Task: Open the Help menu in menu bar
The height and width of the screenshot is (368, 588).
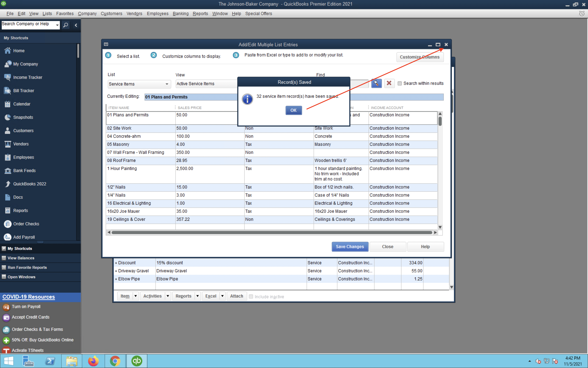Action: coord(236,14)
